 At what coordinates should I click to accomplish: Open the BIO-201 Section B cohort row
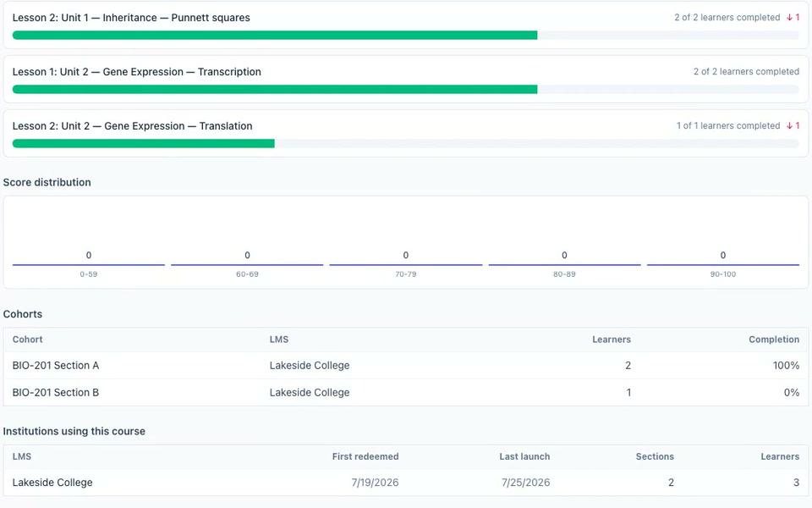[406, 392]
